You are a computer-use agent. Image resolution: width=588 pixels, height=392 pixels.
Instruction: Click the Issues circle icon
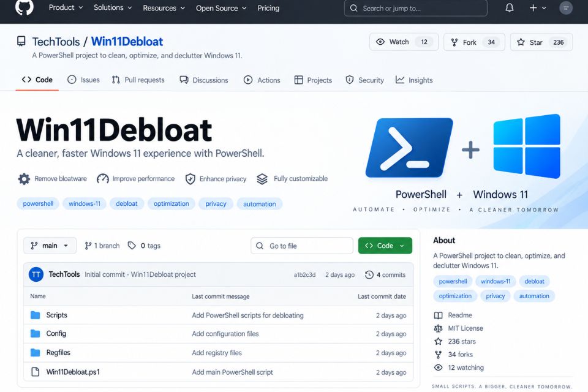click(72, 80)
